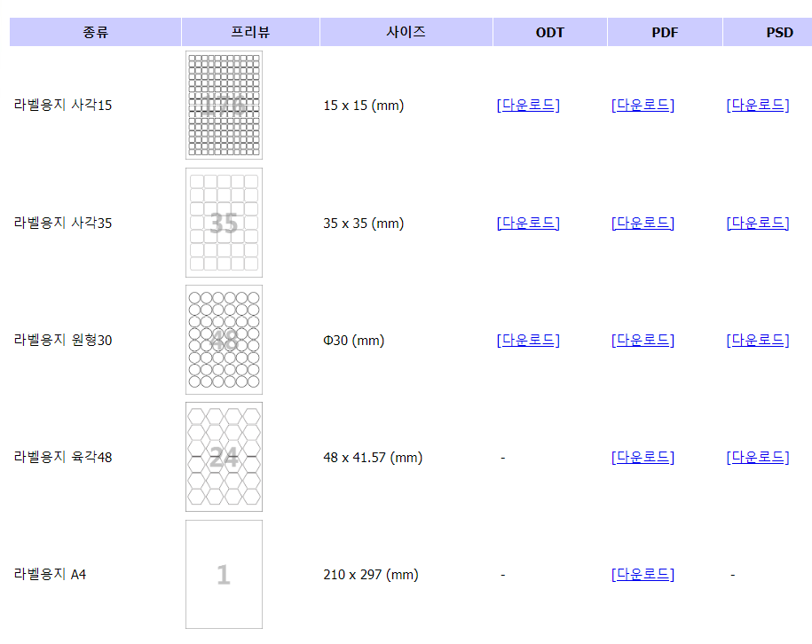Open the 48-circle label preview thumbnail
Viewport: 812px width, 644px height.
coord(224,340)
